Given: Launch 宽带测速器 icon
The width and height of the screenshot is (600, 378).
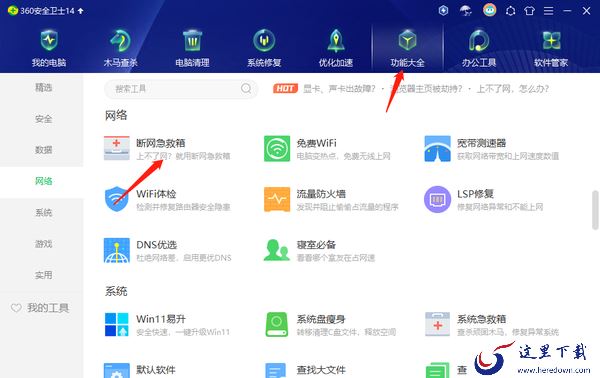Looking at the screenshot, I should [x=437, y=148].
